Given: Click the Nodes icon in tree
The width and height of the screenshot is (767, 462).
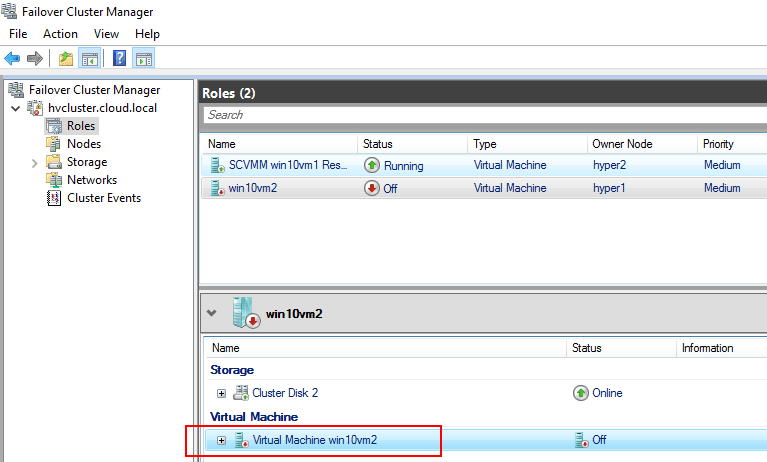Looking at the screenshot, I should point(54,144).
